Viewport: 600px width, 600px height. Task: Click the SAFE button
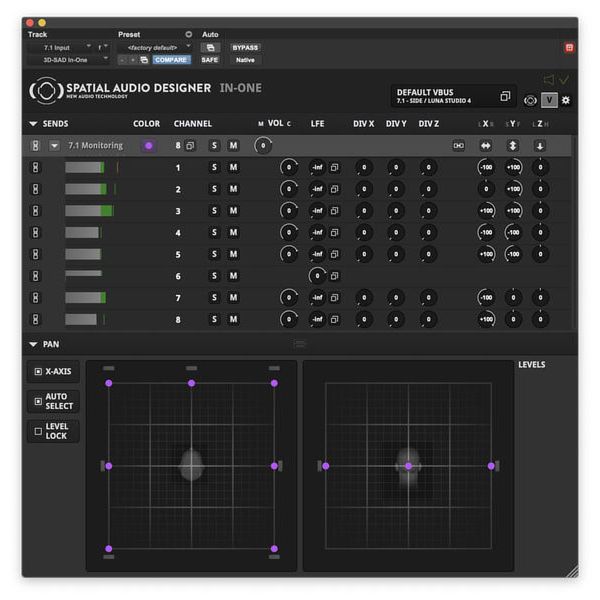click(210, 60)
